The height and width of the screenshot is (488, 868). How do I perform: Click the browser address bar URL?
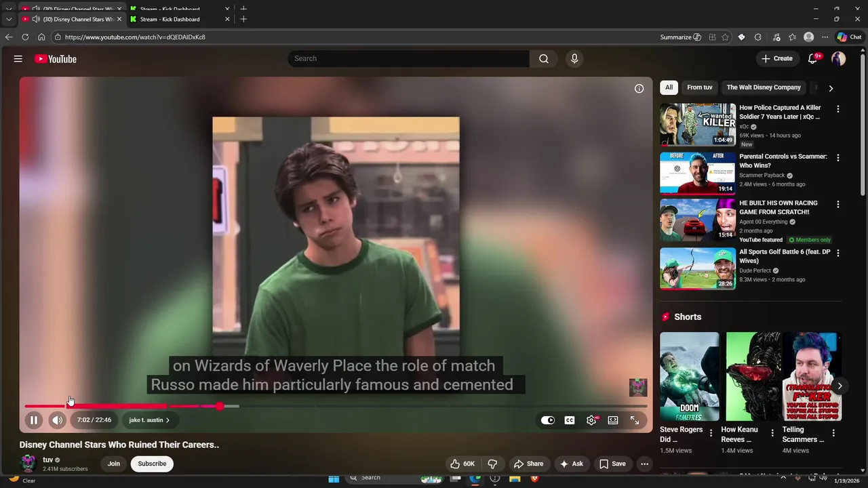(x=135, y=37)
